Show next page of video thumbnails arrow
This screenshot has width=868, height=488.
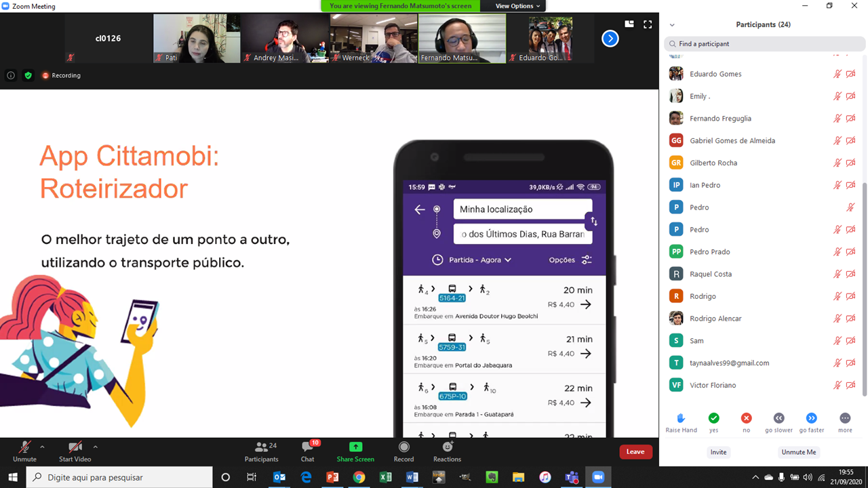[x=610, y=39]
